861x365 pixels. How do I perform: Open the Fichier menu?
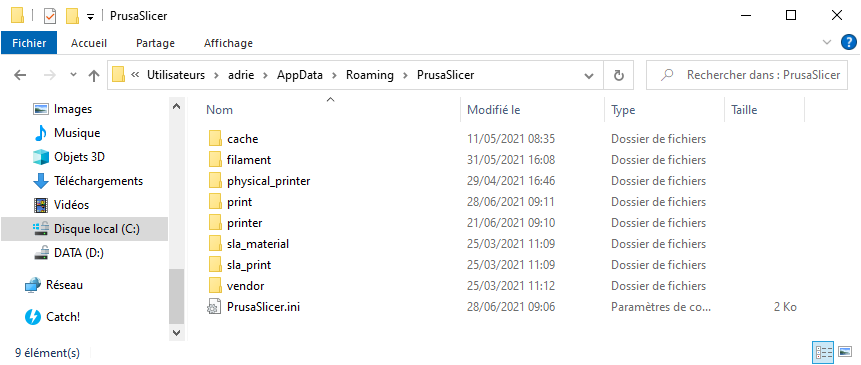[x=29, y=43]
